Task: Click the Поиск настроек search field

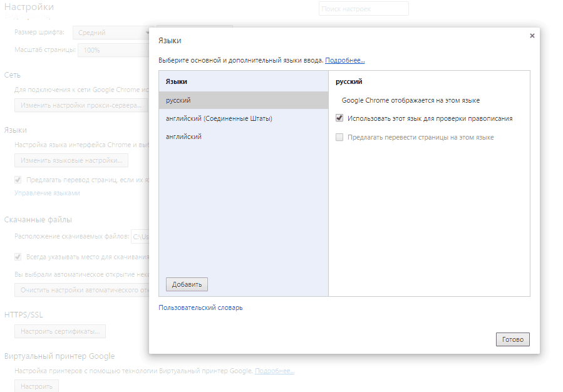Action: click(x=363, y=9)
